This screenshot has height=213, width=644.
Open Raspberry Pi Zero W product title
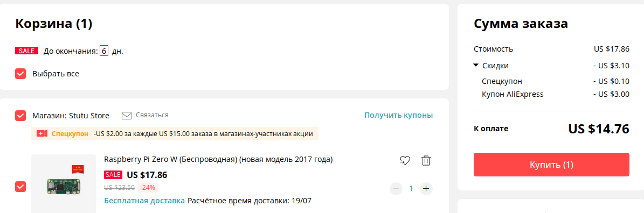(x=218, y=159)
